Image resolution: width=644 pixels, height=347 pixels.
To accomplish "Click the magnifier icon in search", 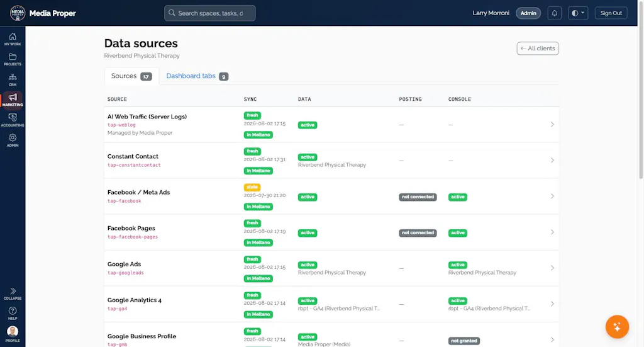I will click(172, 13).
